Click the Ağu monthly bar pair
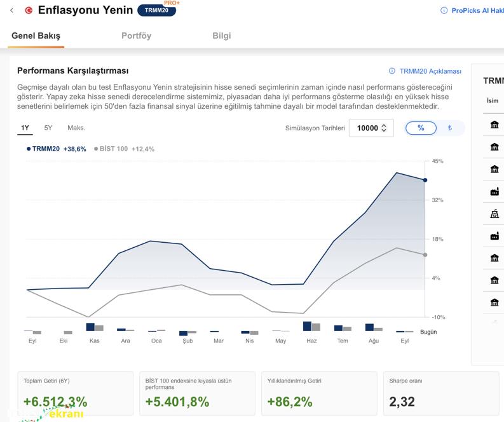 coord(374,327)
